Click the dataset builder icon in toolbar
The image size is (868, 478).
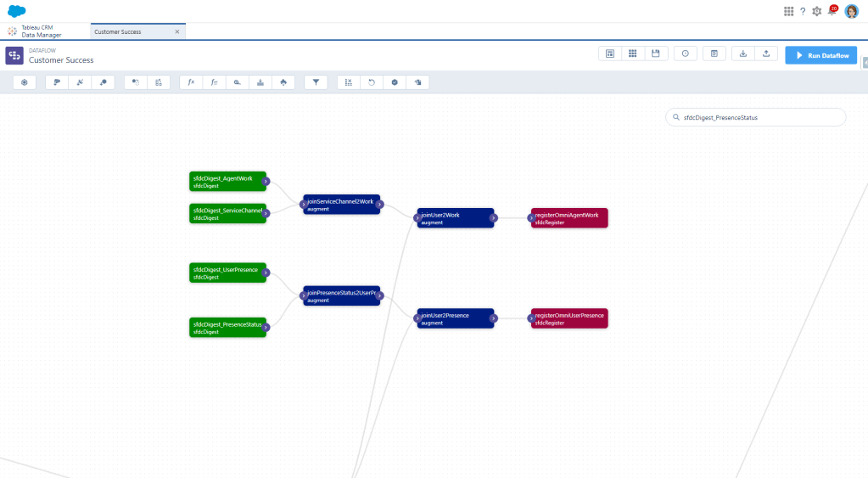tap(25, 82)
